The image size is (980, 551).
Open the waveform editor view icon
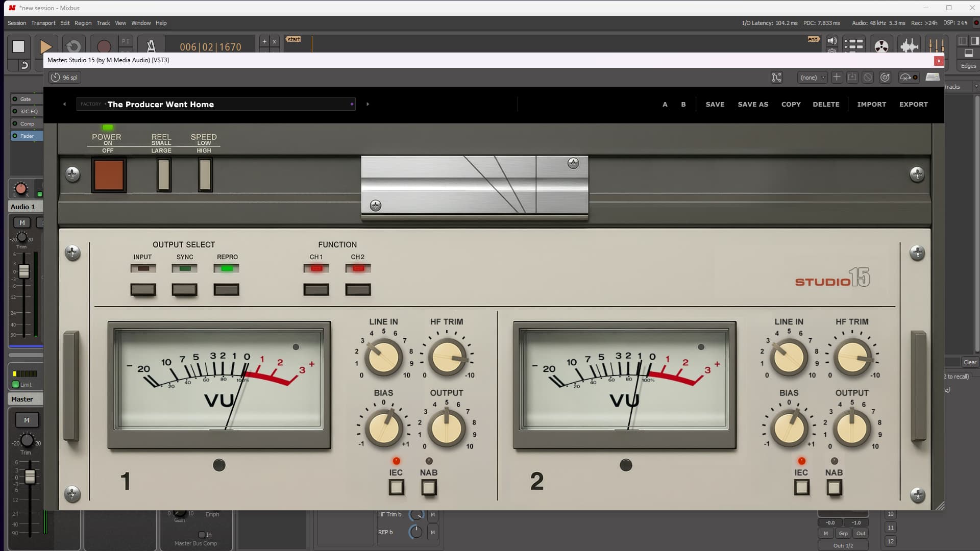click(909, 46)
